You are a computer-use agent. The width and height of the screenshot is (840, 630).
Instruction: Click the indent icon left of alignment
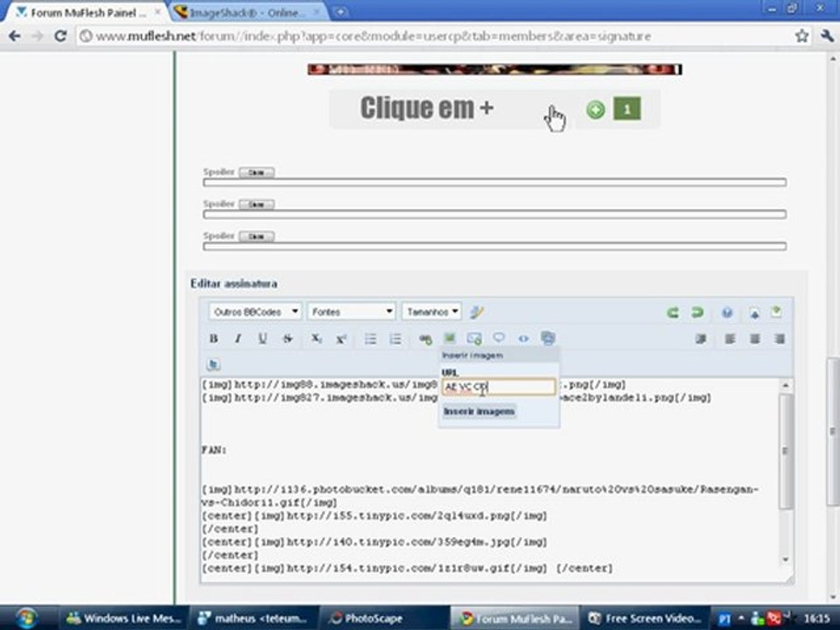click(701, 339)
